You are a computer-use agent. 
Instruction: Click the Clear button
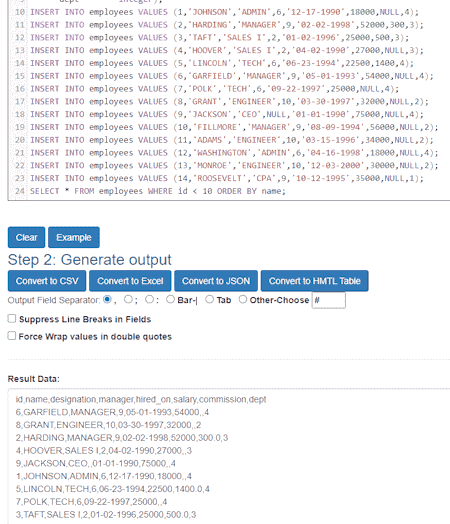26,237
